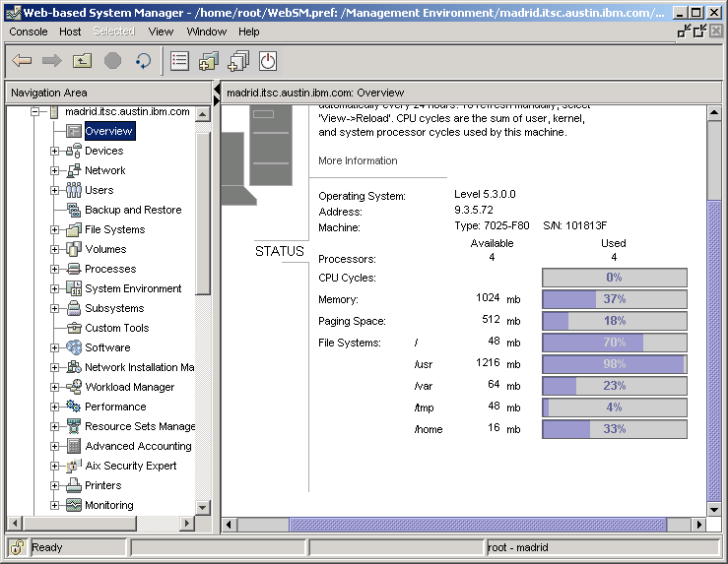Click the Back arrow toolbar icon
The image size is (728, 564).
pos(22,61)
